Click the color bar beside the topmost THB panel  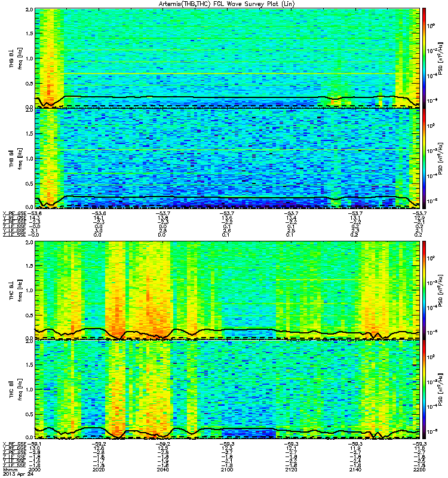[424, 58]
